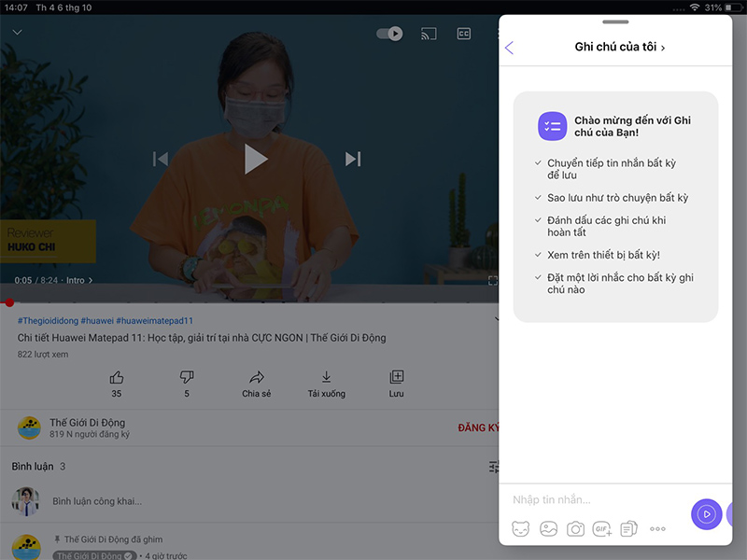Download the video with Tải xuống
The image size is (747, 560).
click(326, 384)
